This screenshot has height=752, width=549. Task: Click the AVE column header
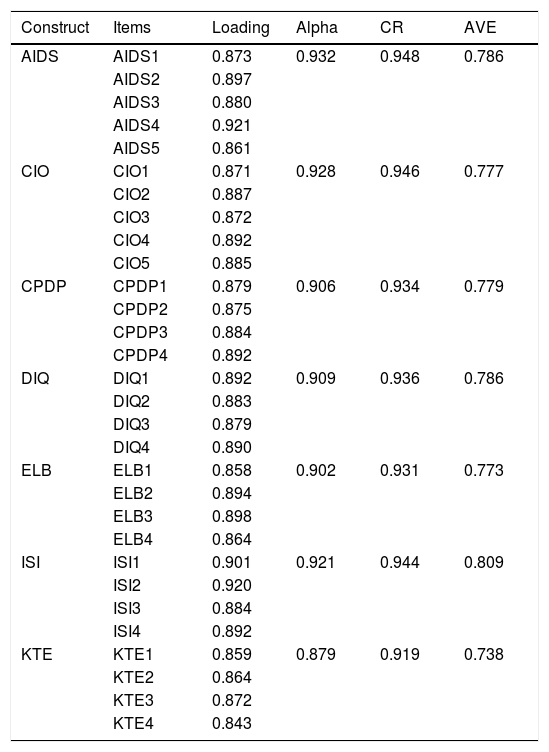[480, 28]
